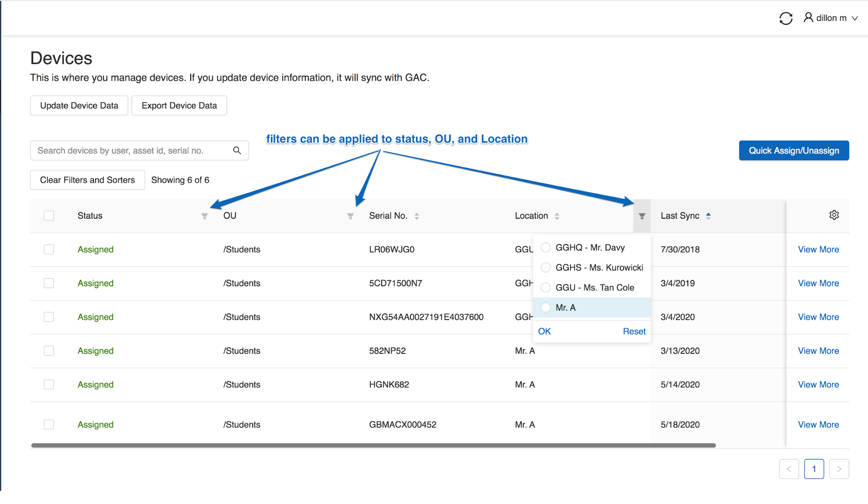Image resolution: width=868 pixels, height=504 pixels.
Task: Open the table settings gear icon
Action: pos(834,215)
